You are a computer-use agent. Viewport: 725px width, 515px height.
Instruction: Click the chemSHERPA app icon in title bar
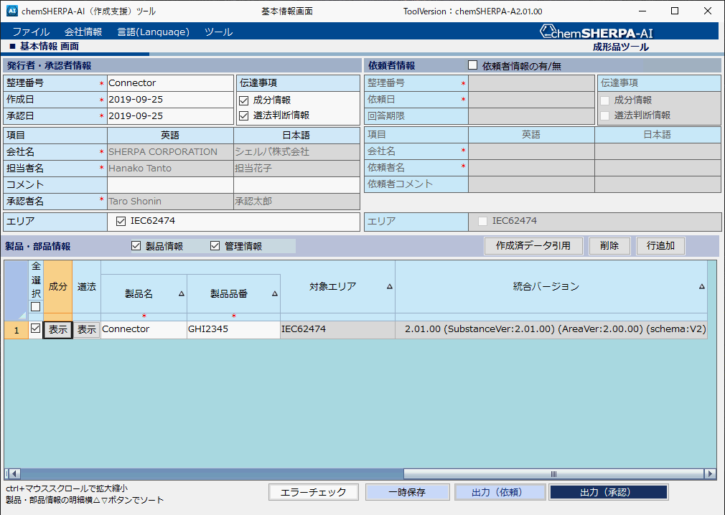click(12, 11)
